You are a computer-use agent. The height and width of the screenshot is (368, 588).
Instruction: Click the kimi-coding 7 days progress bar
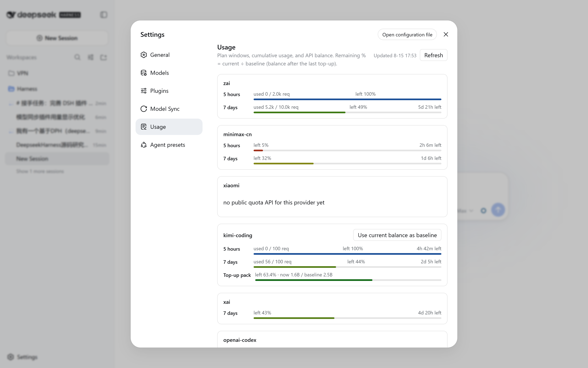pos(347,267)
